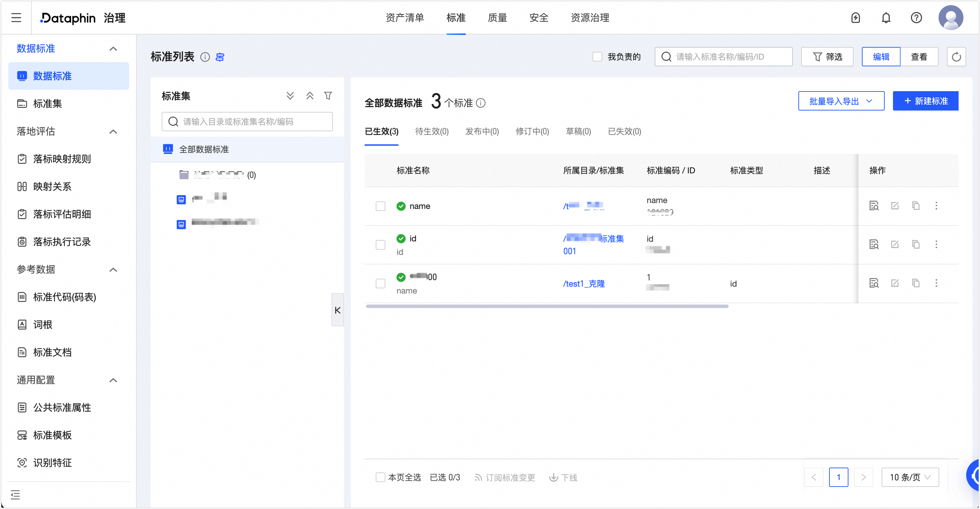Edit the id standard row
The width and height of the screenshot is (980, 509).
pos(895,244)
